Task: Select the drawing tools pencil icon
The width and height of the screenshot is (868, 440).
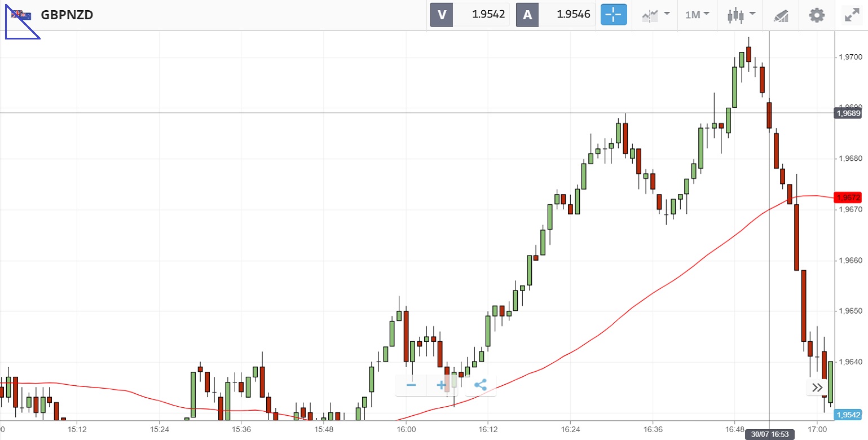Action: click(x=781, y=15)
